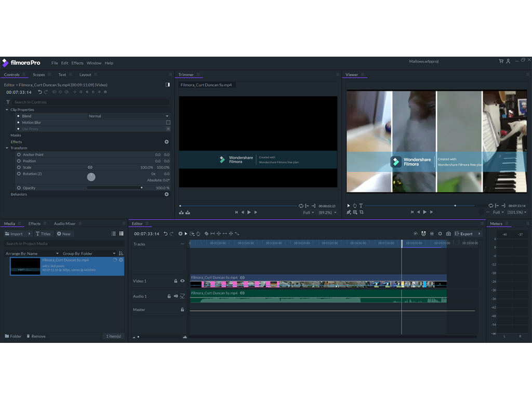Click the New button in Media
Screen dimensions: 532x399
(64, 234)
